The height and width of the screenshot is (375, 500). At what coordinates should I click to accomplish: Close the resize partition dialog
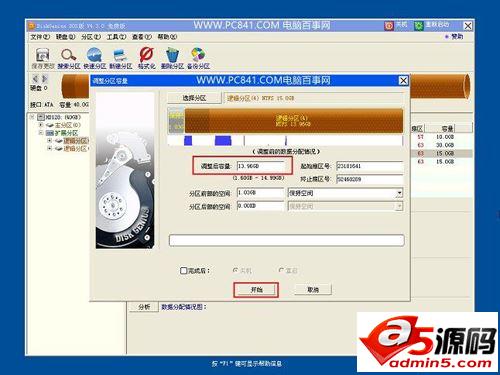(x=403, y=80)
